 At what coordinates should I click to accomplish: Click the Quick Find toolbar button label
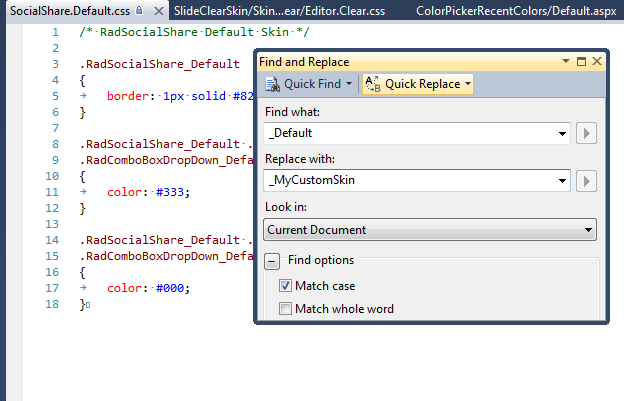click(312, 84)
